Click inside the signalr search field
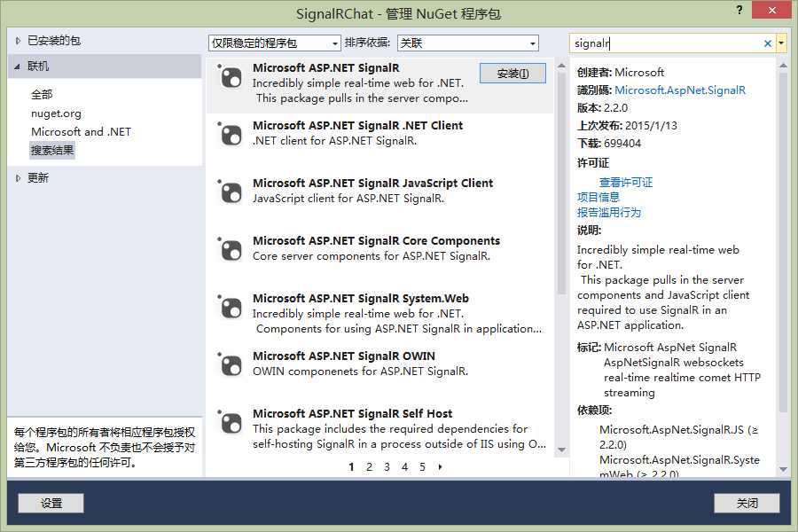The height and width of the screenshot is (532, 798). tap(666, 43)
